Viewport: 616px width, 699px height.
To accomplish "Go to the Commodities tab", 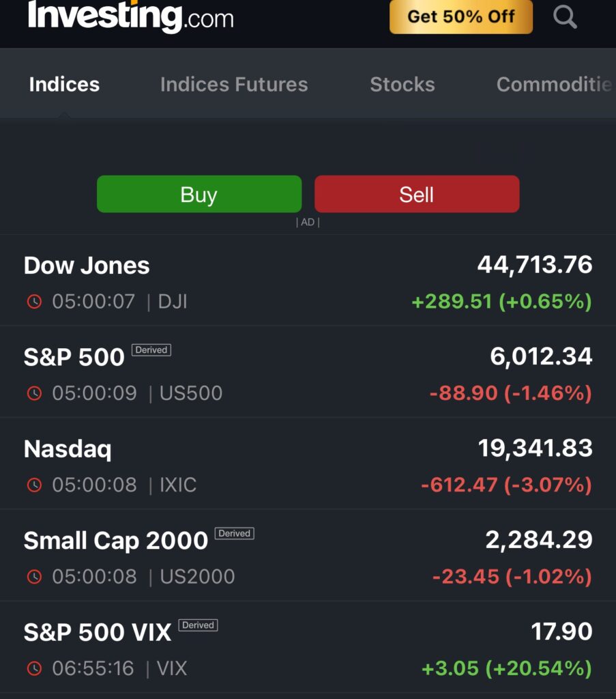I will [554, 85].
